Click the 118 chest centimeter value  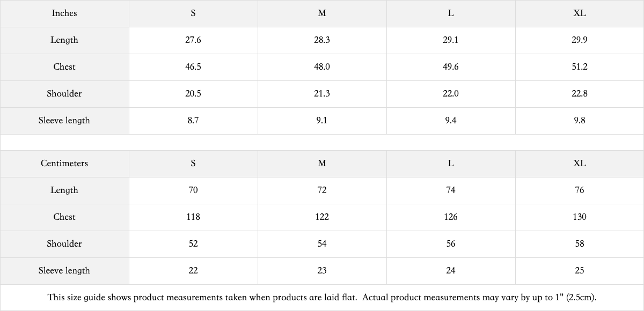point(193,217)
